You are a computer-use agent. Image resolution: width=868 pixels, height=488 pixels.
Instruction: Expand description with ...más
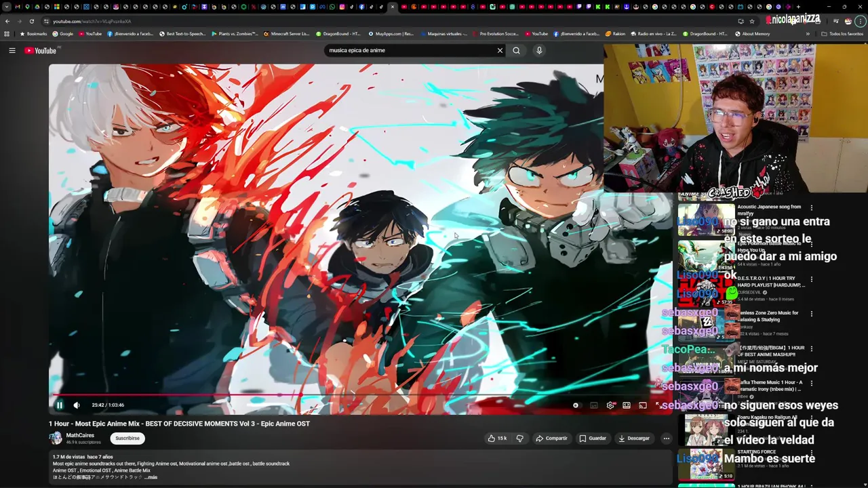[x=151, y=477]
